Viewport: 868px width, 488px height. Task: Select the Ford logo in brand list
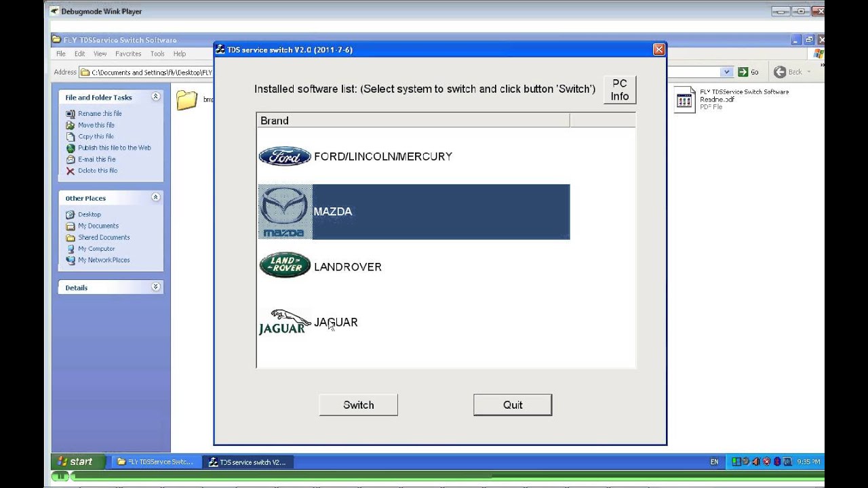285,157
